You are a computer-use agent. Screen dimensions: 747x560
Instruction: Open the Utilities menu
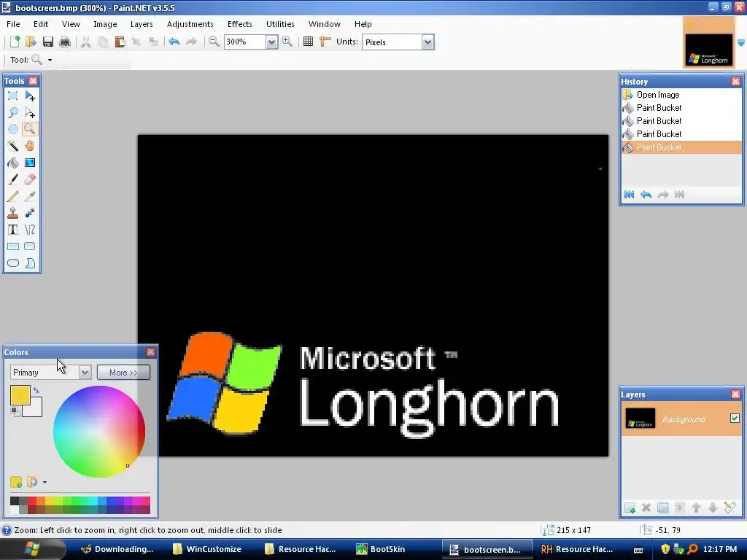coord(280,24)
